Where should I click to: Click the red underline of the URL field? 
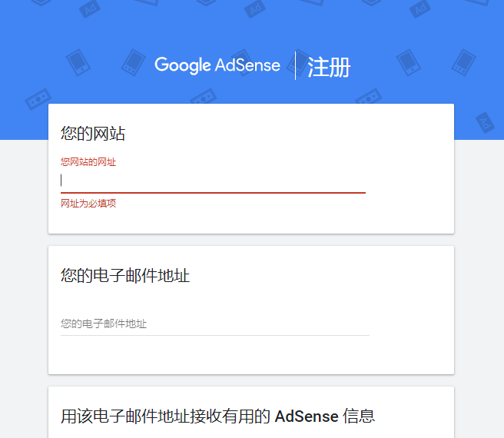[213, 193]
